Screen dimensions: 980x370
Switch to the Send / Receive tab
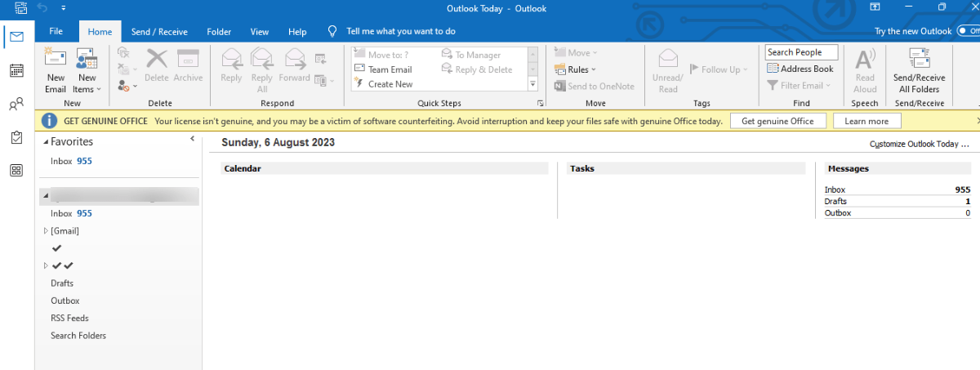tap(159, 32)
